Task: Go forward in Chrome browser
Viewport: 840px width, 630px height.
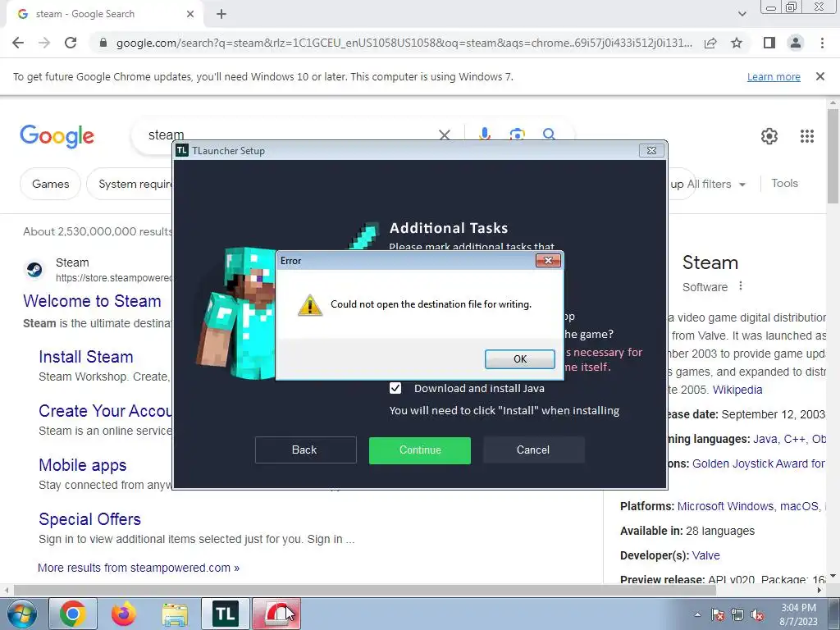Action: tap(44, 43)
